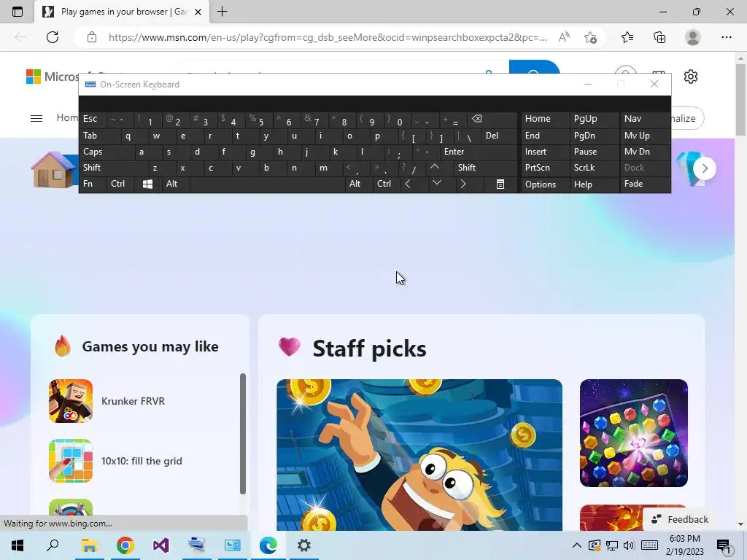Toggle left Shift key on keyboard

coord(113,168)
